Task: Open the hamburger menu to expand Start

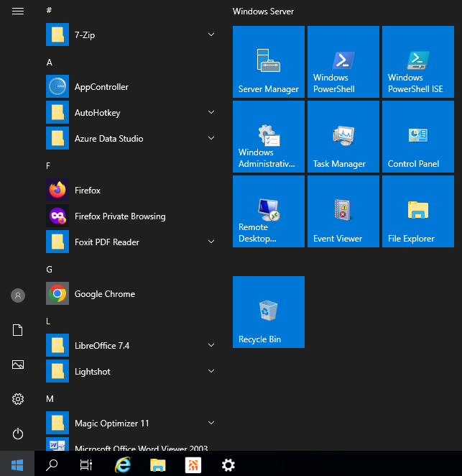Action: coord(18,12)
